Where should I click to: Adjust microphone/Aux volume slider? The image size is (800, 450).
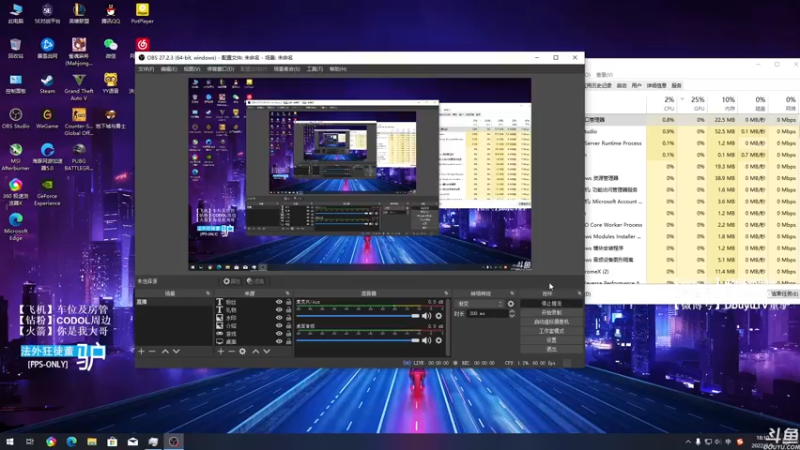(358, 316)
